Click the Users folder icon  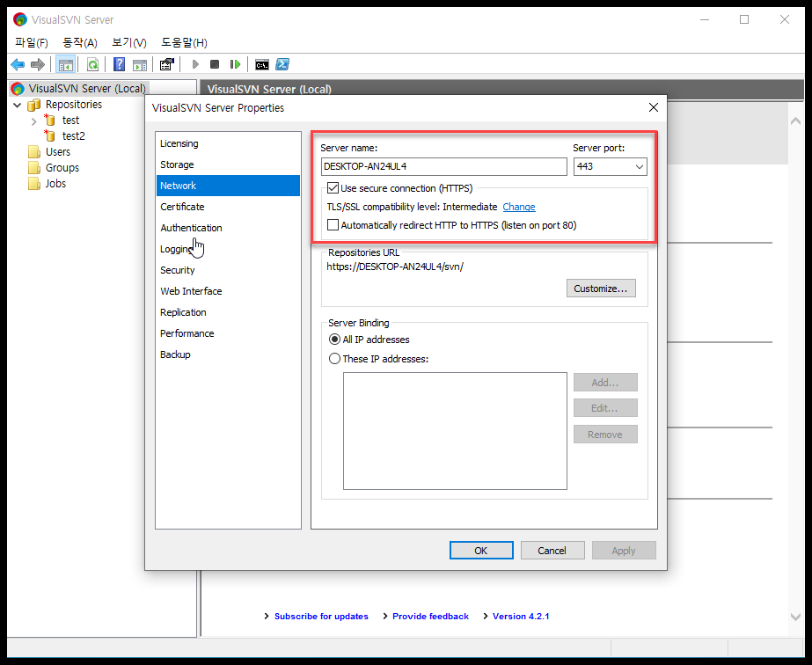point(34,152)
